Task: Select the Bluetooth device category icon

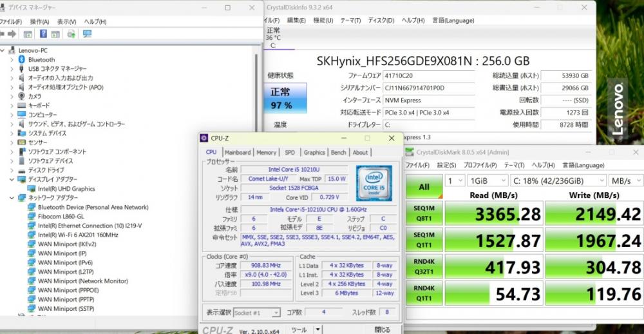Action: [x=21, y=59]
